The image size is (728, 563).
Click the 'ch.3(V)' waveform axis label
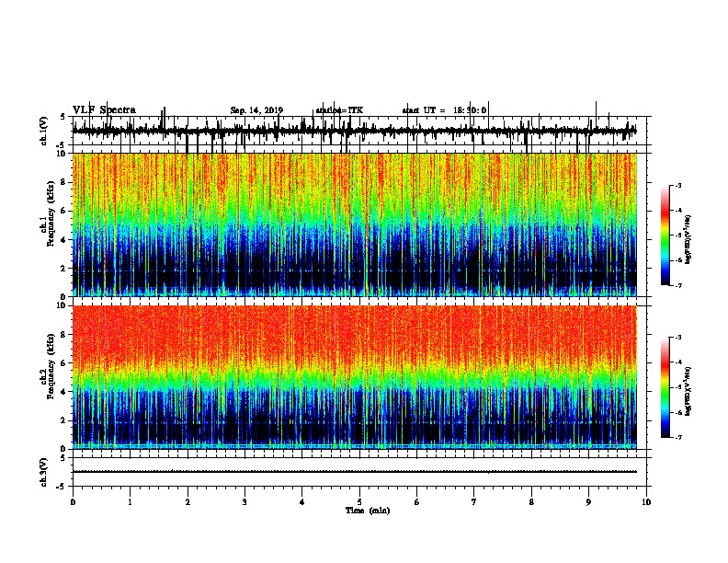tap(44, 473)
